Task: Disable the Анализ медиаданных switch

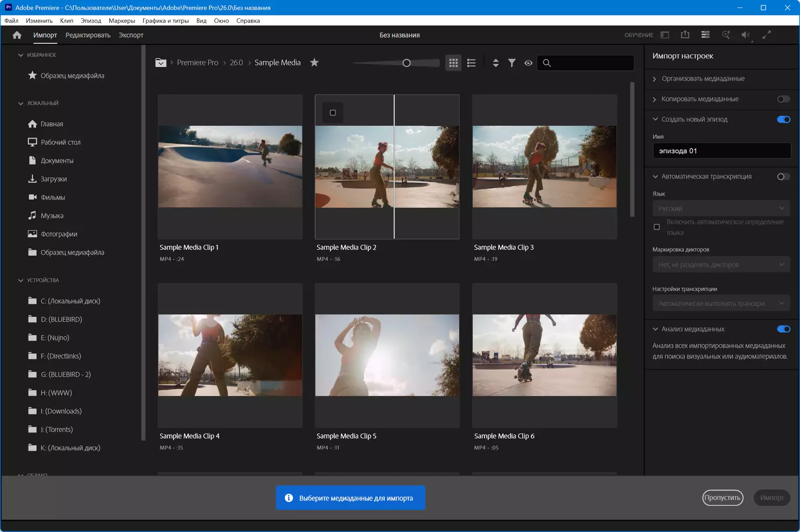Action: [783, 329]
